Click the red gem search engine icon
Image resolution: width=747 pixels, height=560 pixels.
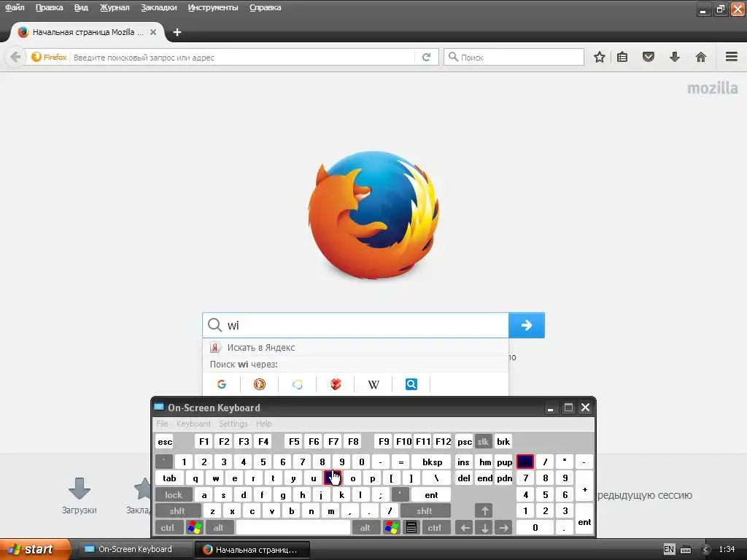click(336, 384)
